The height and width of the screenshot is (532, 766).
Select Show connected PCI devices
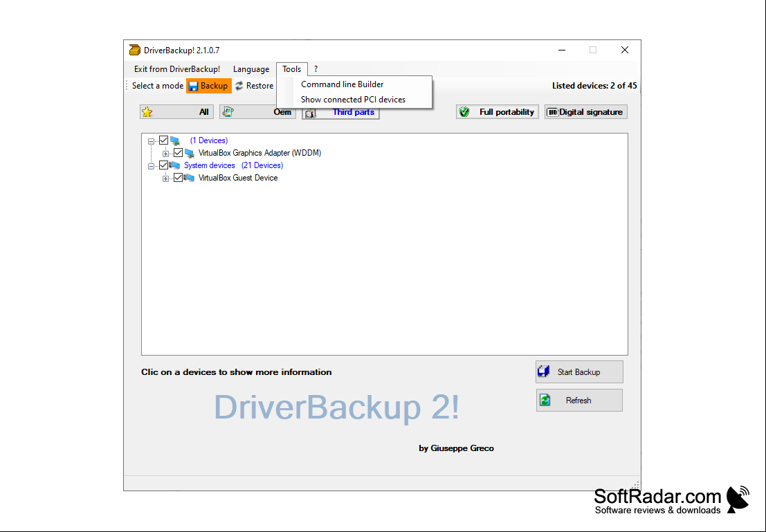354,99
